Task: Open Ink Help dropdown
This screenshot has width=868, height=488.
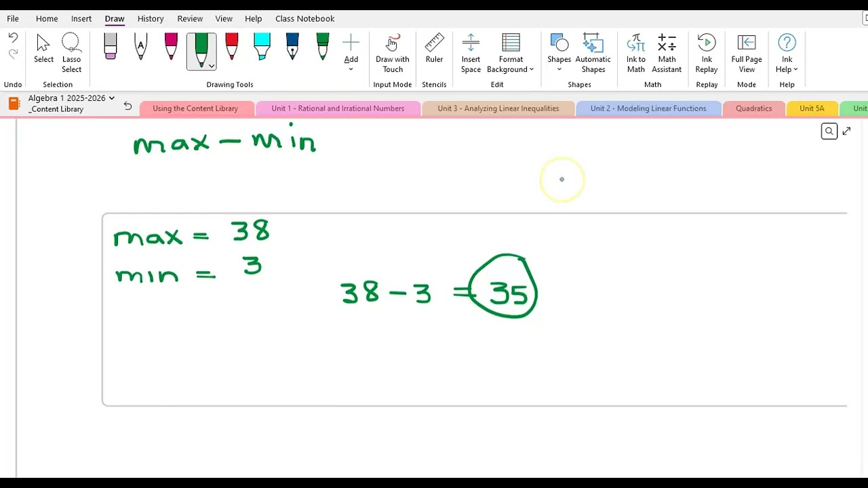Action: click(x=787, y=53)
